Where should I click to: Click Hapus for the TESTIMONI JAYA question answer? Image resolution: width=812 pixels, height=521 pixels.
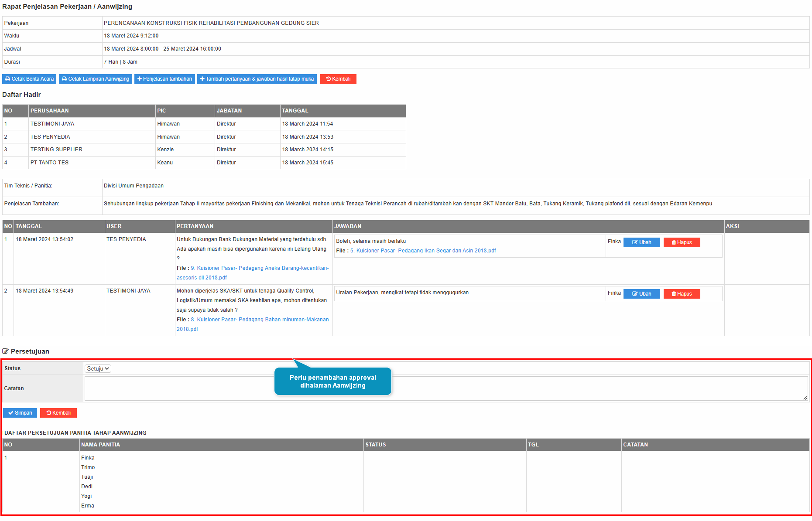point(681,294)
